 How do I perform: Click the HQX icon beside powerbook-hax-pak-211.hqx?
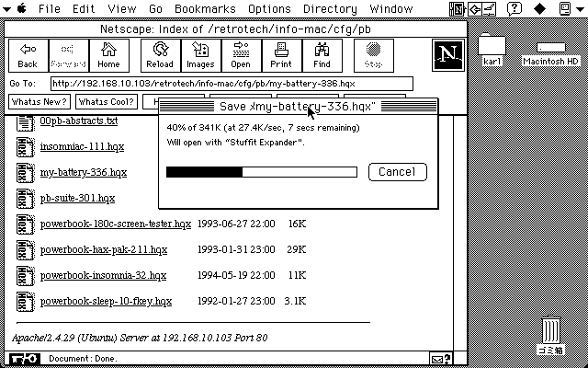click(25, 250)
